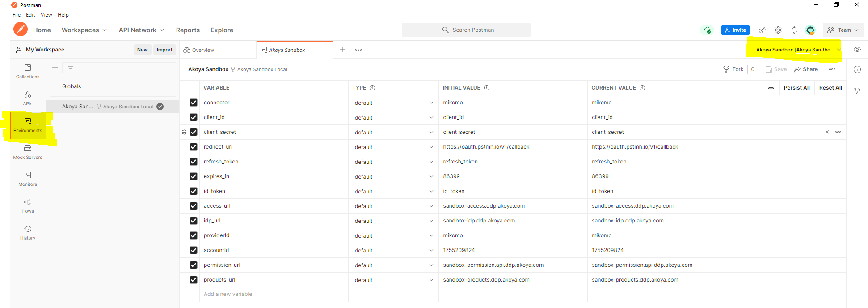The image size is (868, 308).
Task: Expand the API Network dropdown
Action: point(141,30)
